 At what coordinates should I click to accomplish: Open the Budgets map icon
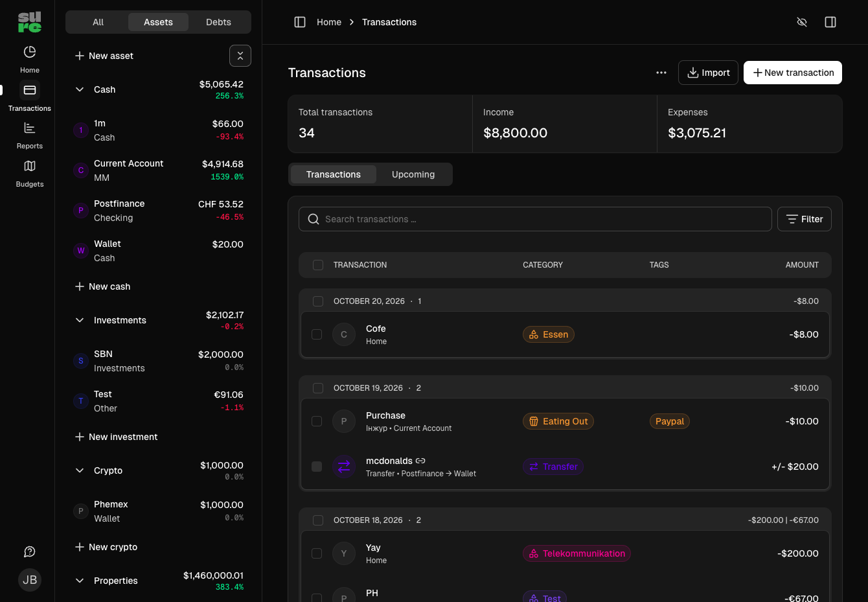click(30, 166)
